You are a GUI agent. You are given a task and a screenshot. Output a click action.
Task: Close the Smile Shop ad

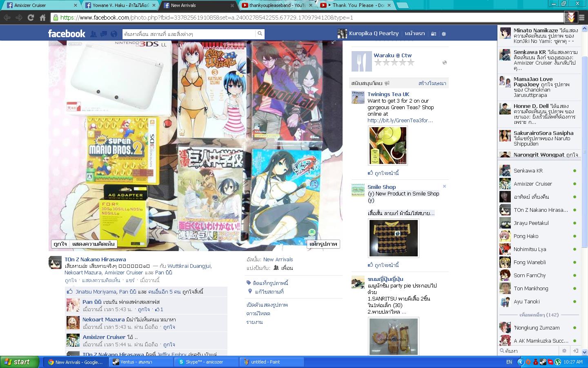pos(444,186)
